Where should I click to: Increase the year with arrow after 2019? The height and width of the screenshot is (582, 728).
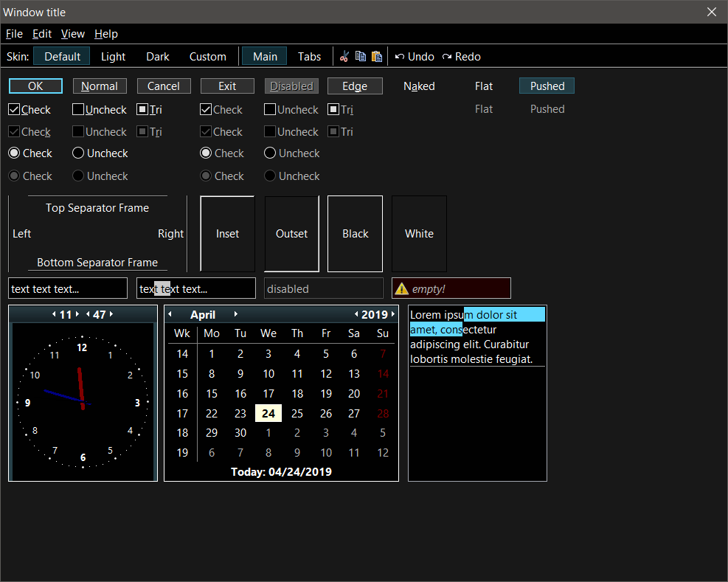pos(393,314)
